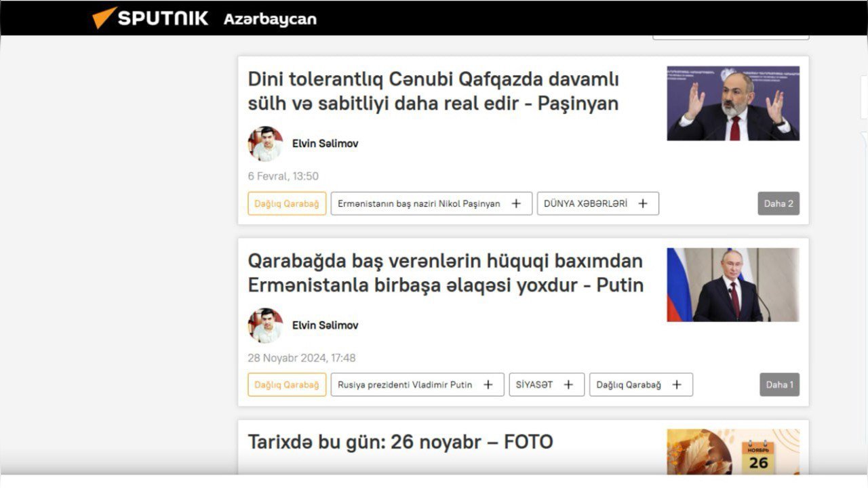Open the Azərbaycan edition link

tap(270, 19)
